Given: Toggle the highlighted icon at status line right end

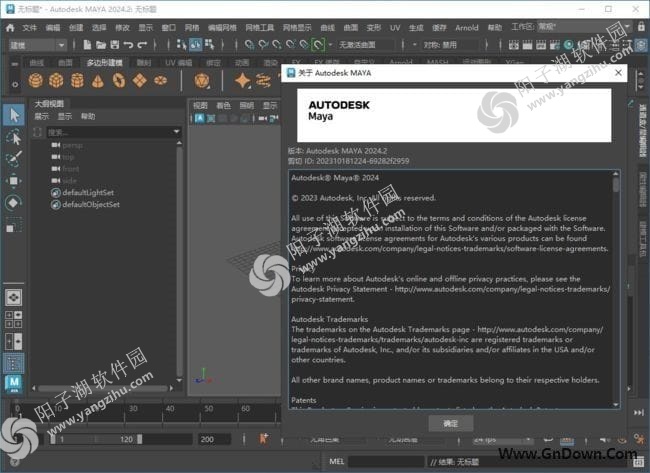Looking at the screenshot, I should [x=641, y=44].
